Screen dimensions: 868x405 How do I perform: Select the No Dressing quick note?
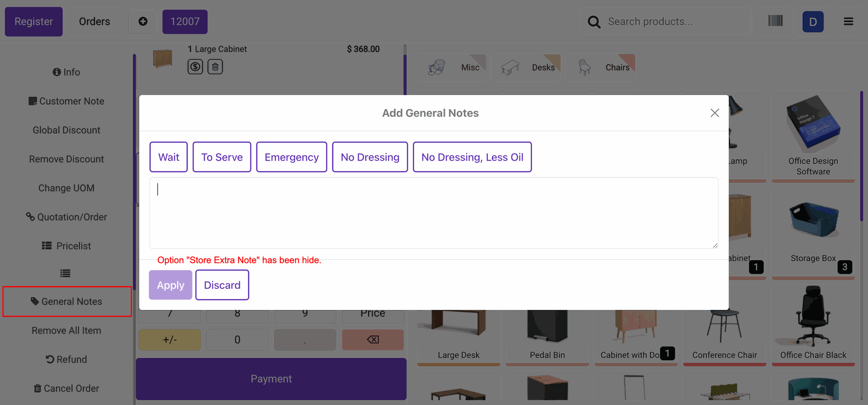click(x=370, y=157)
